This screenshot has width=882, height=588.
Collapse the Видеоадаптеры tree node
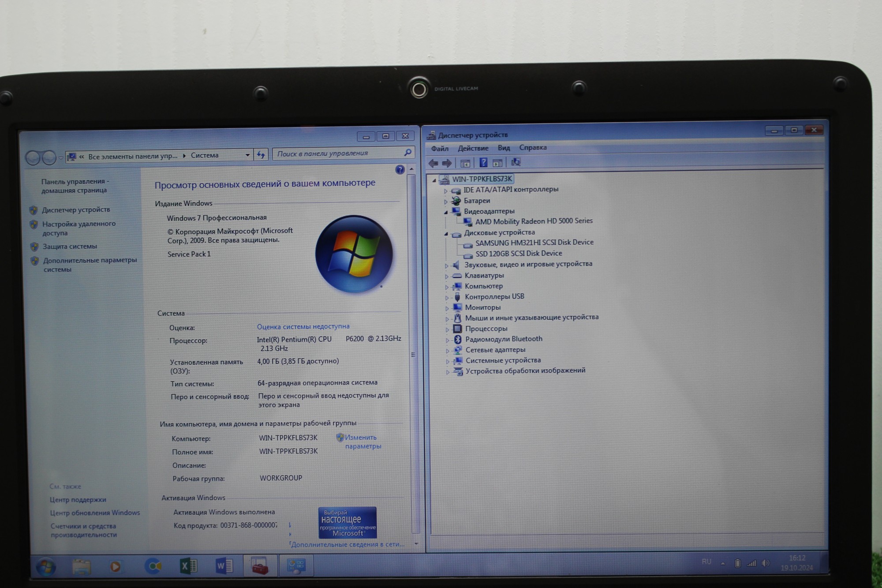point(446,212)
